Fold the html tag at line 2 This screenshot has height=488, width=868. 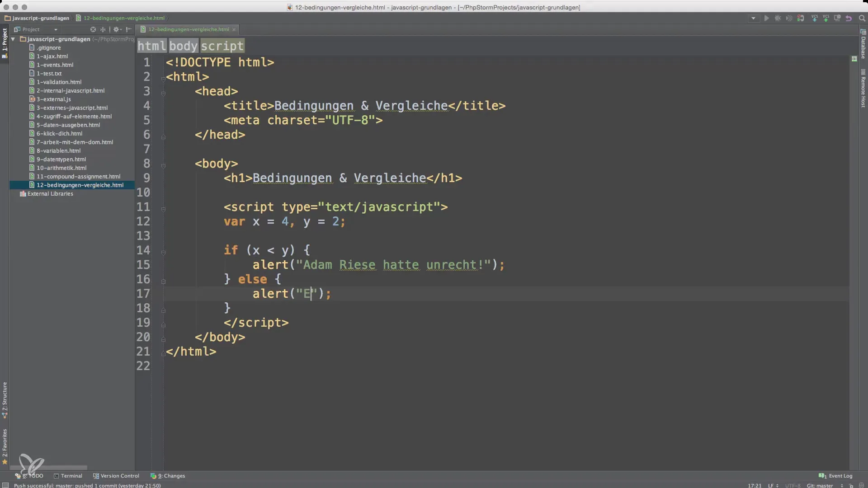click(x=163, y=79)
